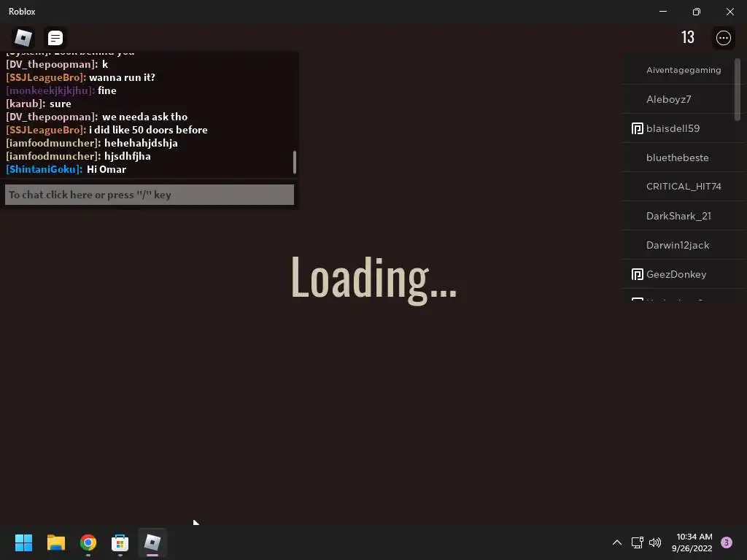The image size is (747, 560).
Task: Click Roblox app icon on taskbar
Action: click(152, 542)
